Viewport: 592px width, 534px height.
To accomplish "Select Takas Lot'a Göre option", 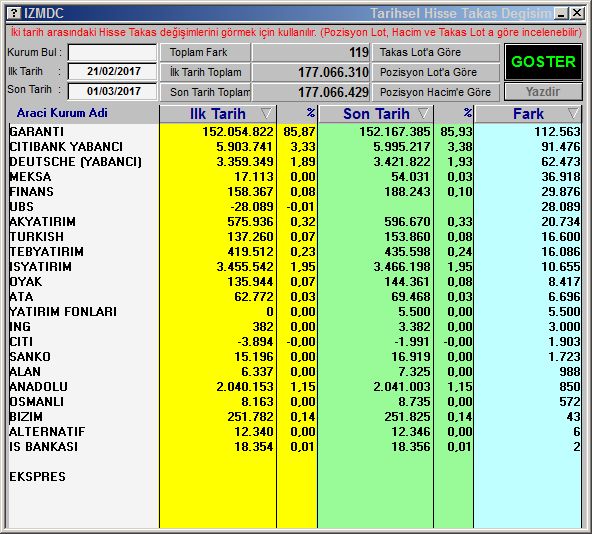I will coord(436,52).
